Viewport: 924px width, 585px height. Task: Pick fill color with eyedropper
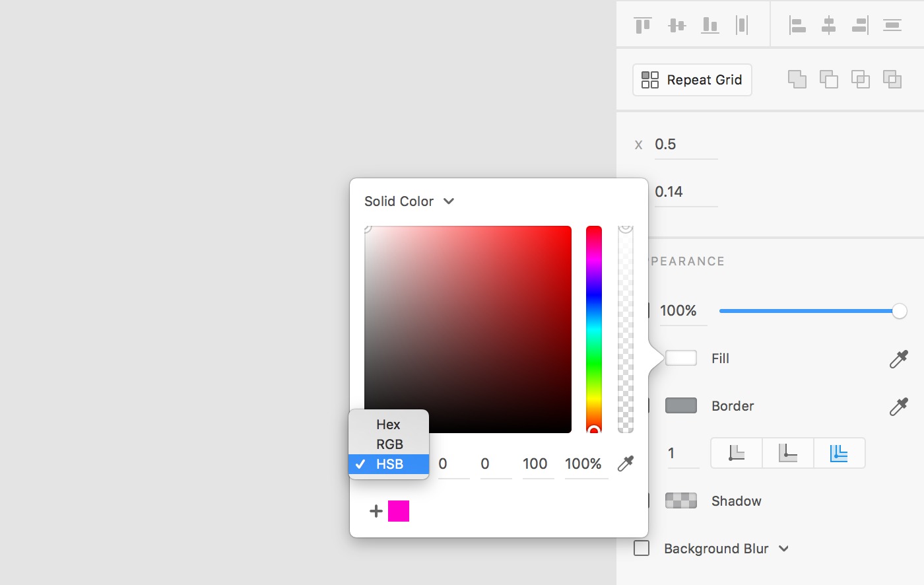(898, 359)
